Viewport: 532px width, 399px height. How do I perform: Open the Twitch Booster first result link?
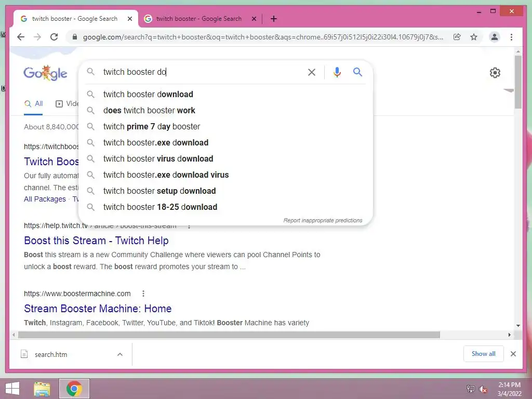pyautogui.click(x=51, y=162)
